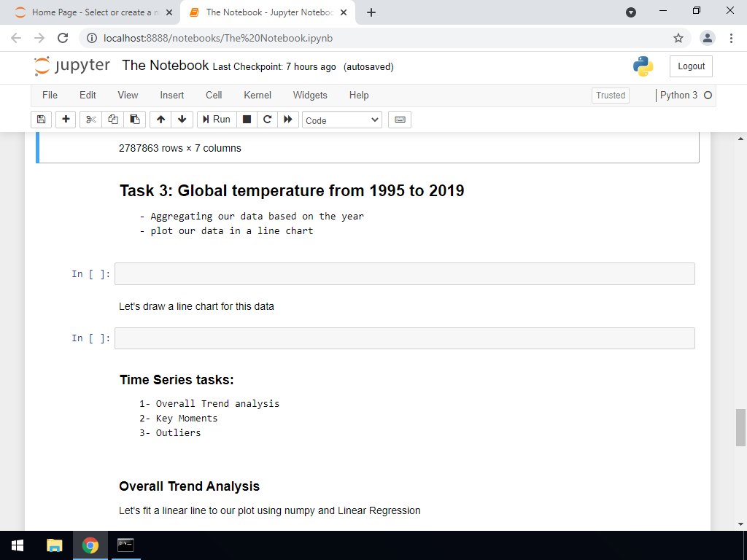This screenshot has height=560, width=747.
Task: Bookmark this page with the star icon
Action: 678,38
